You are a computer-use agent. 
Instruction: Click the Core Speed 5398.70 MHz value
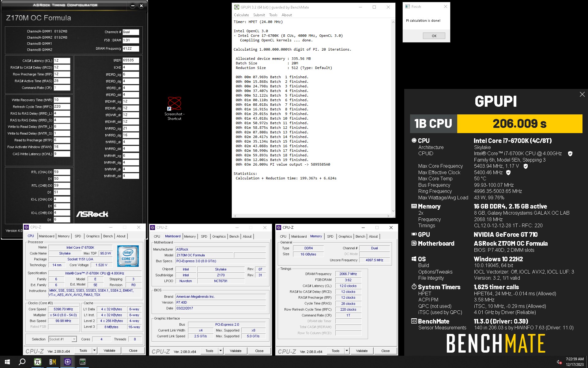click(63, 309)
